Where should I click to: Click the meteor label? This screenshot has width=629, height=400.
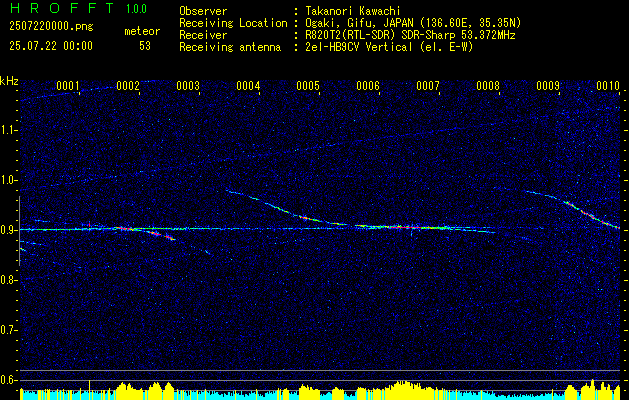(142, 31)
